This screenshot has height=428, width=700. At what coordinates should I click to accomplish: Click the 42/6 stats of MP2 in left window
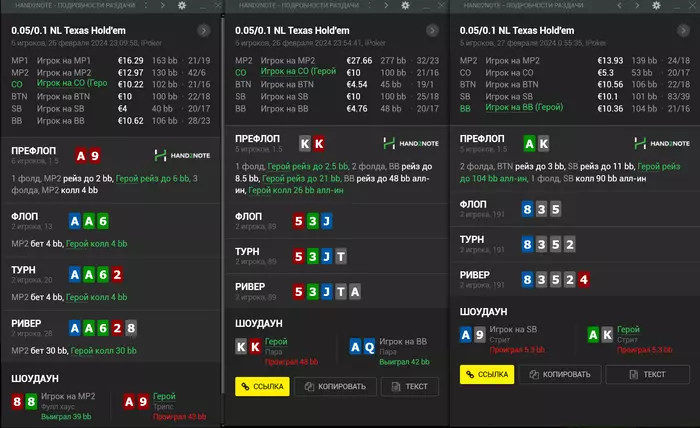click(197, 72)
